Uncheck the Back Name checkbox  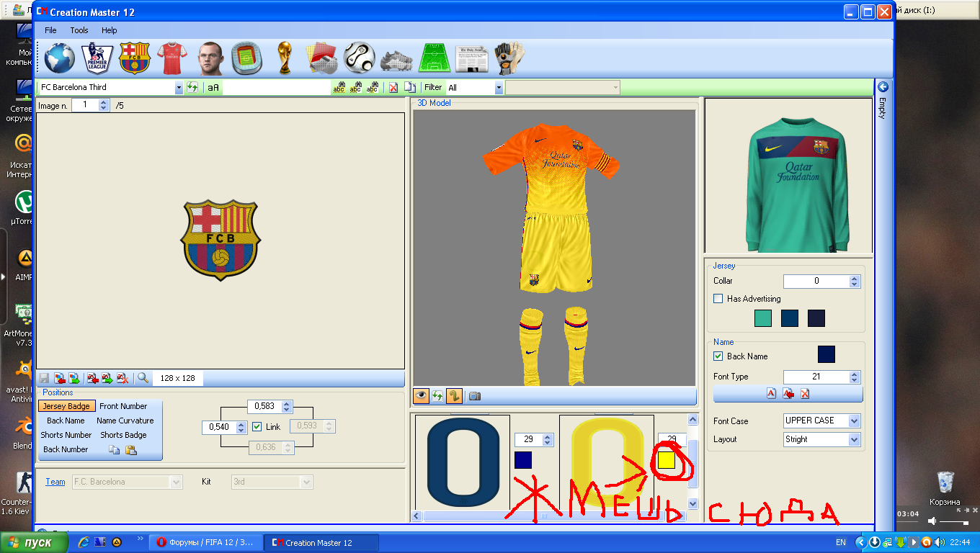click(718, 356)
